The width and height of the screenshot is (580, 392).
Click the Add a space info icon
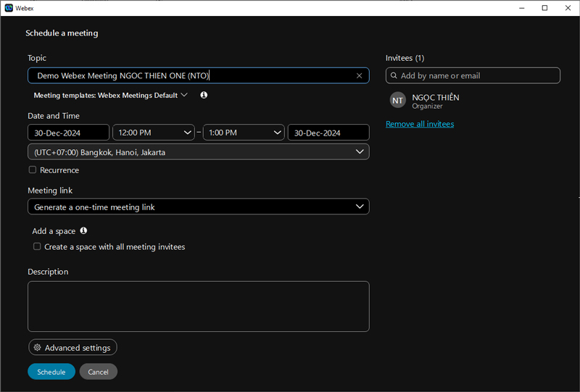[x=83, y=230]
